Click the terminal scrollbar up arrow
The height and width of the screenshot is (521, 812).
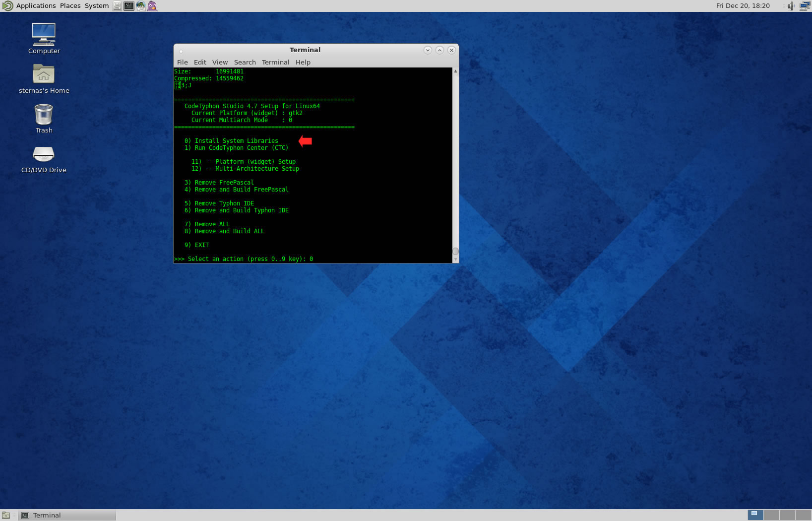tap(455, 71)
